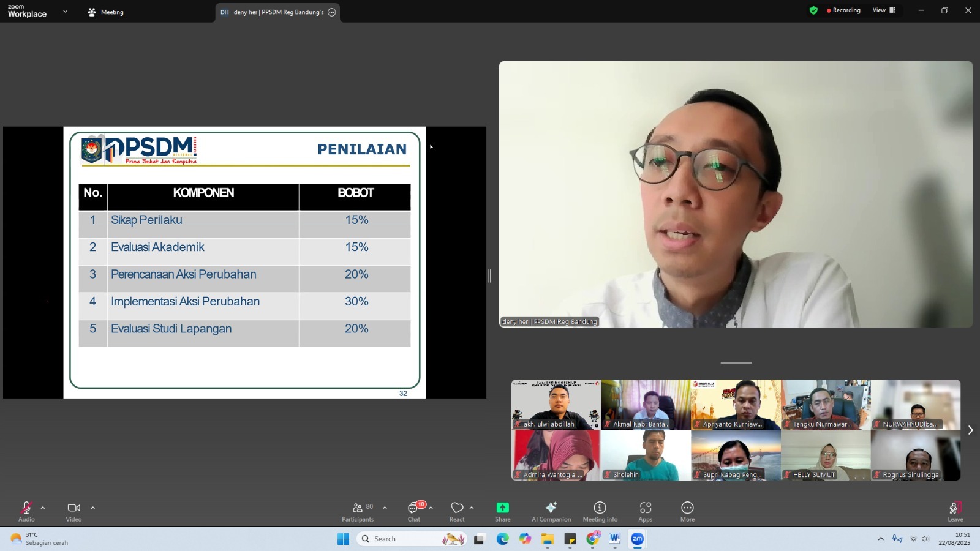Open the Chat panel
The height and width of the screenshot is (551, 980).
(x=414, y=510)
